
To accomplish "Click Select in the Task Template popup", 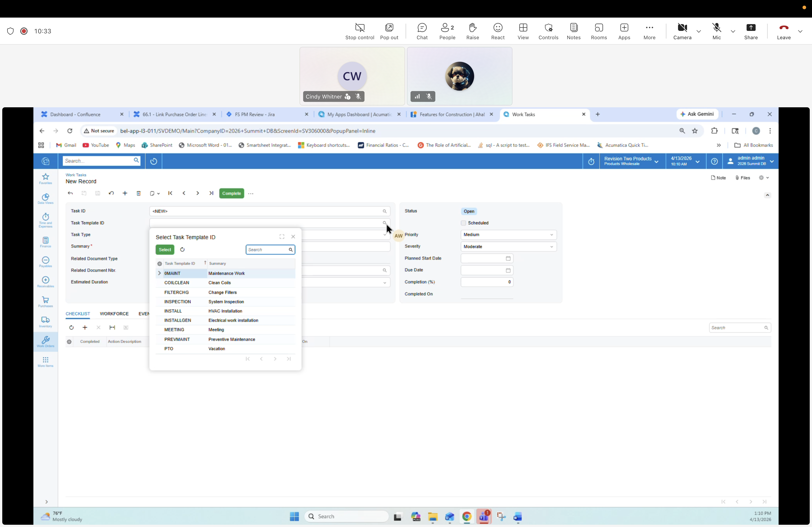I will [x=164, y=250].
